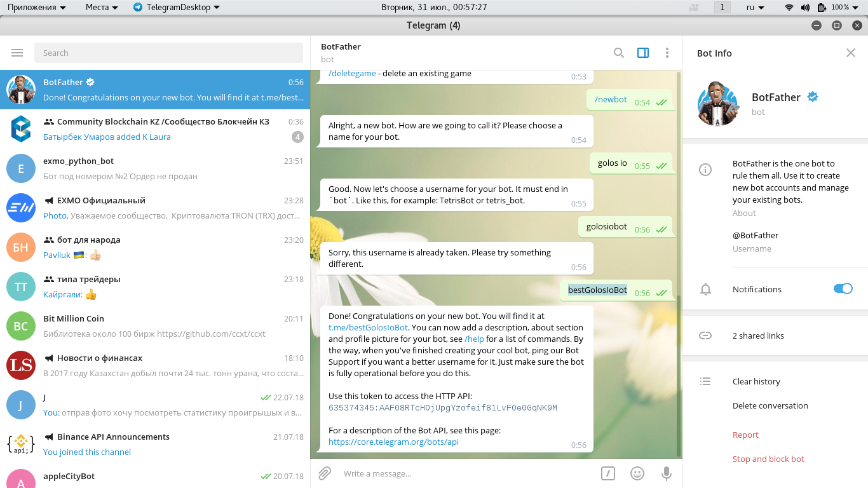Click Report in Bot Info
This screenshot has width=868, height=488.
[x=745, y=435]
